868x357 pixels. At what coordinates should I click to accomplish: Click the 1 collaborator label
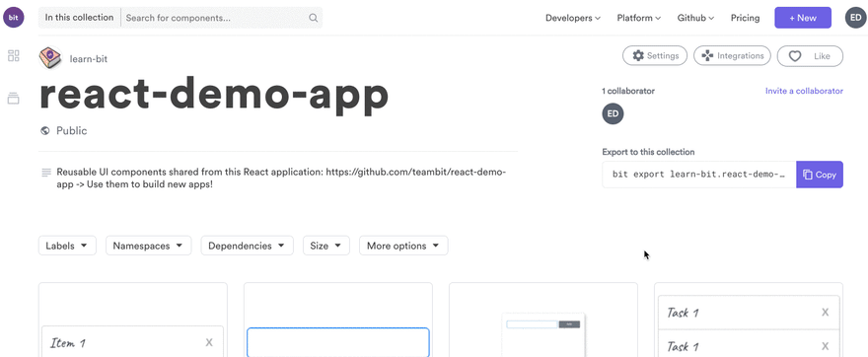click(628, 91)
